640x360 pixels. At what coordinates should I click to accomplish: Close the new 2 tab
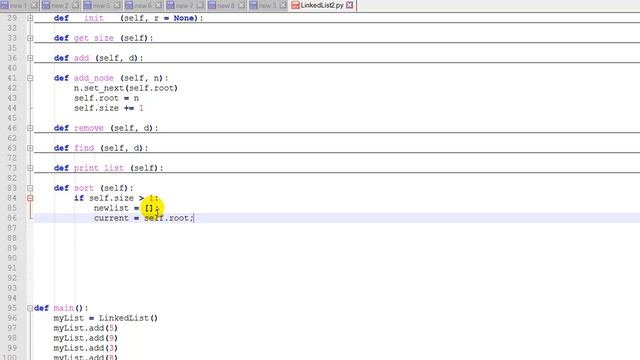[x=76, y=5]
